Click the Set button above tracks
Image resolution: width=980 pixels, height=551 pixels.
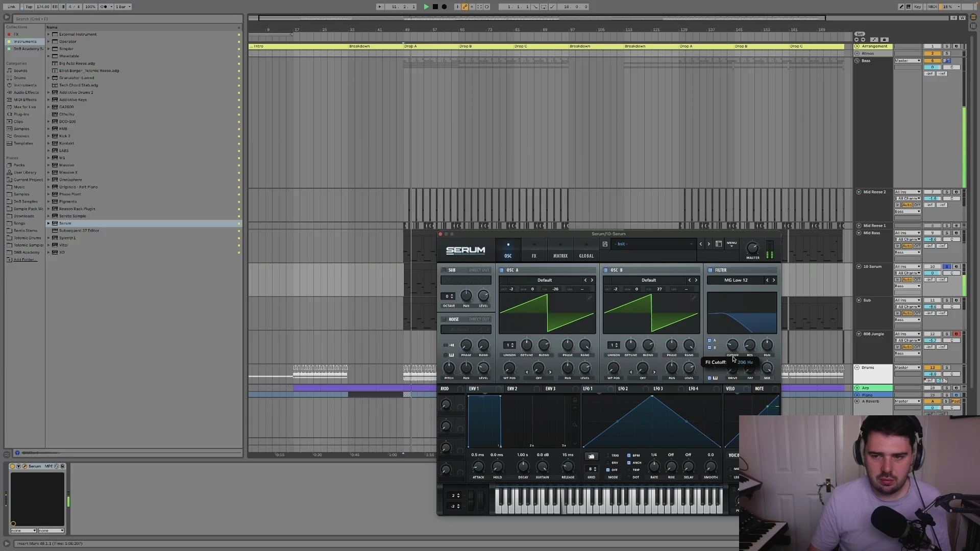pos(860,34)
